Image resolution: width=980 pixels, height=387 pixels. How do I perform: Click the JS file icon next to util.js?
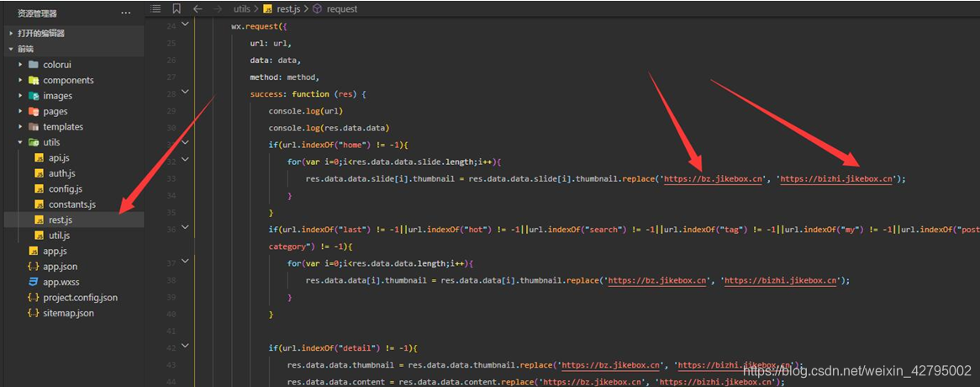point(40,236)
